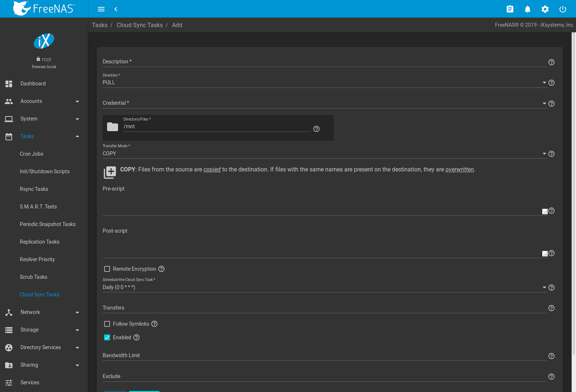Show help for Remote Encryption
This screenshot has width=576, height=392.
pyautogui.click(x=161, y=269)
